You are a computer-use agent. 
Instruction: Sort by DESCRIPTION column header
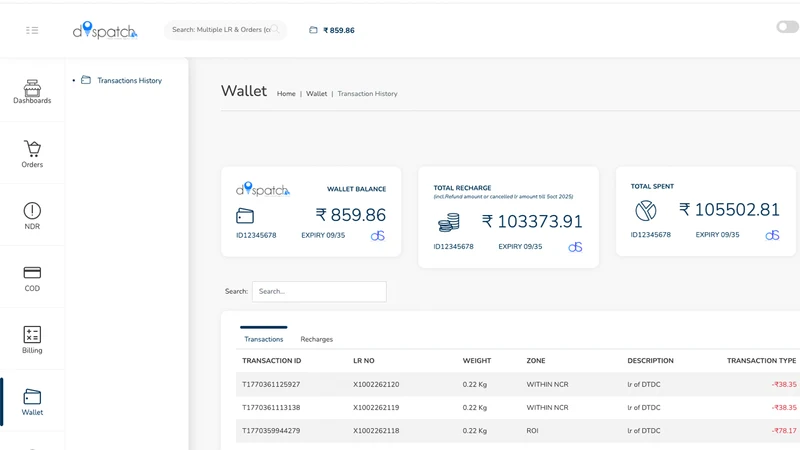pos(651,361)
